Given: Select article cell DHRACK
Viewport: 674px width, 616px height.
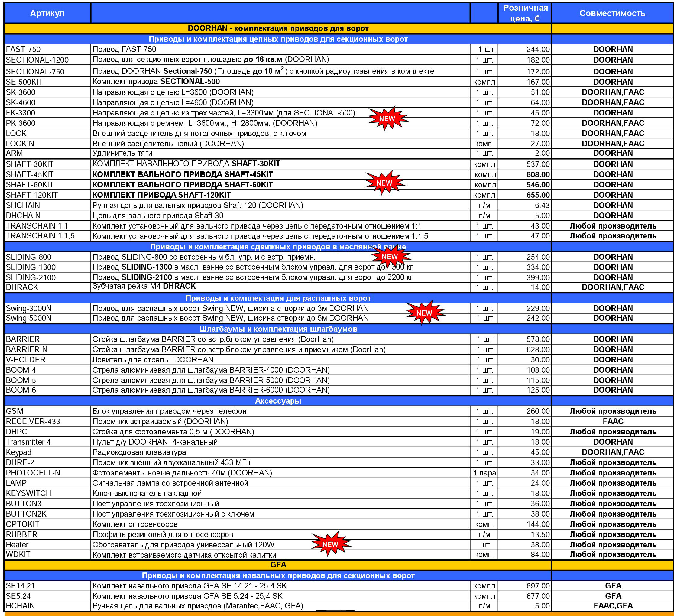Looking at the screenshot, I should pyautogui.click(x=47, y=287).
